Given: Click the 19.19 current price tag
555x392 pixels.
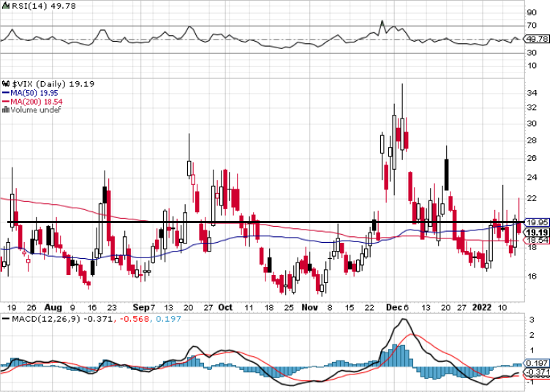Looking at the screenshot, I should coord(537,232).
